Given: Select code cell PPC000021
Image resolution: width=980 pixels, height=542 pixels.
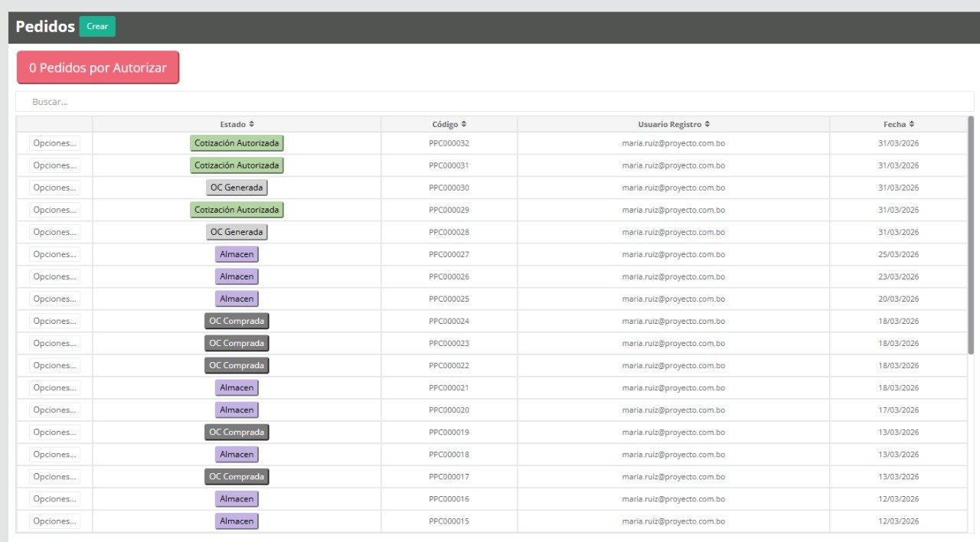Looking at the screenshot, I should 449,387.
